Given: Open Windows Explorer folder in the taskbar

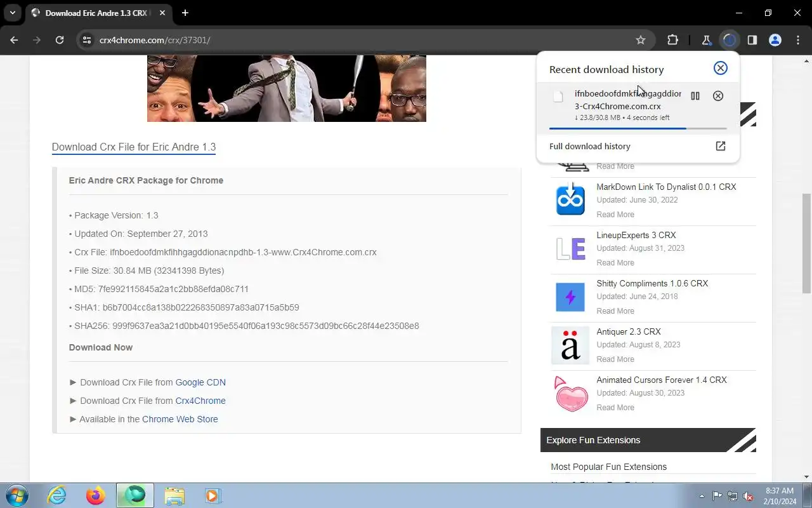Looking at the screenshot, I should tap(174, 495).
